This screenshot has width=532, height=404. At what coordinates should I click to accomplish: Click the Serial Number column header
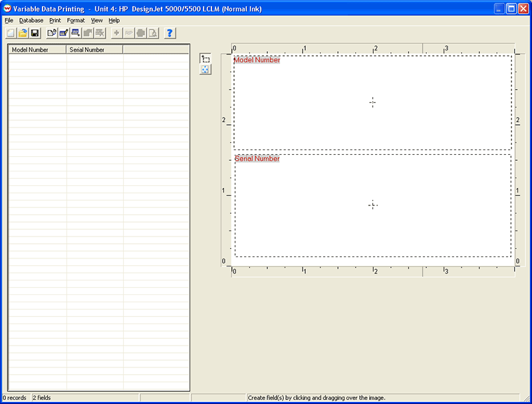pyautogui.click(x=94, y=49)
